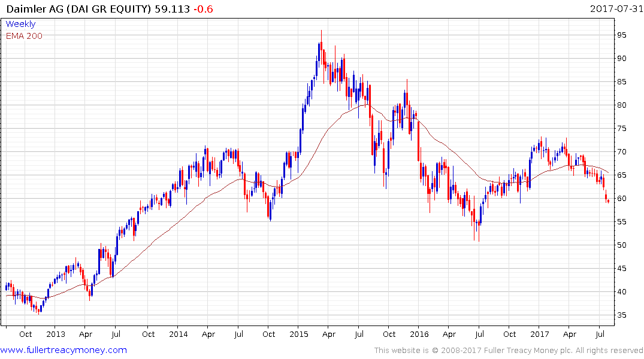
Task: Click the '2013' x-axis label
Action: click(x=56, y=334)
